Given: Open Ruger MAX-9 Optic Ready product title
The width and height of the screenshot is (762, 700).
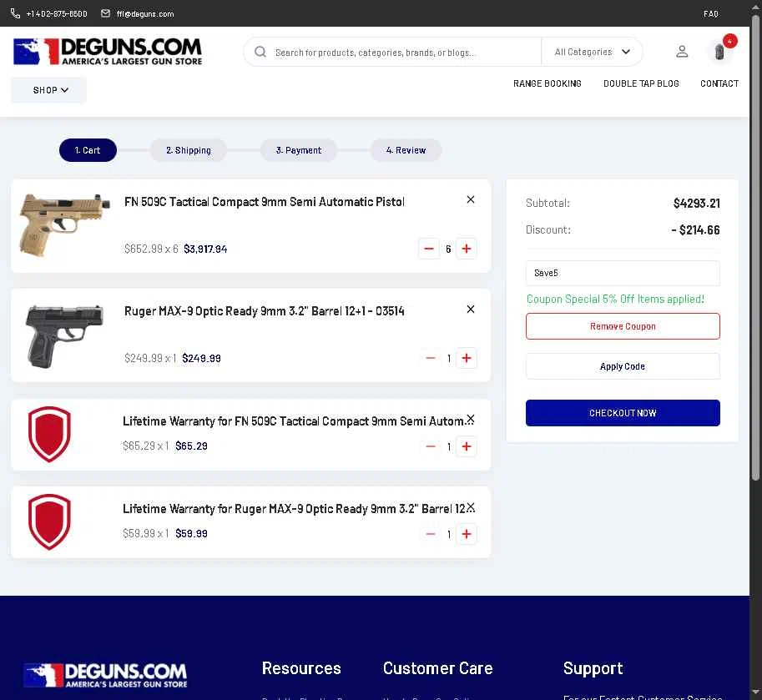Looking at the screenshot, I should [265, 311].
